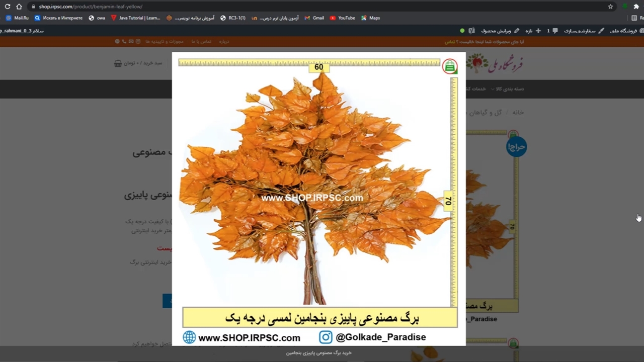Click the Yoast SEO icon in the admin bar
The height and width of the screenshot is (362, 644).
(x=471, y=31)
